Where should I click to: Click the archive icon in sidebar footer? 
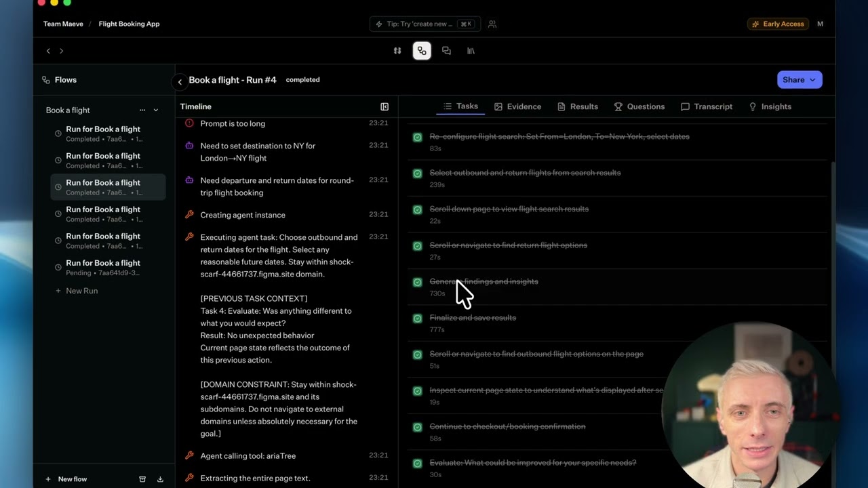[x=142, y=479]
